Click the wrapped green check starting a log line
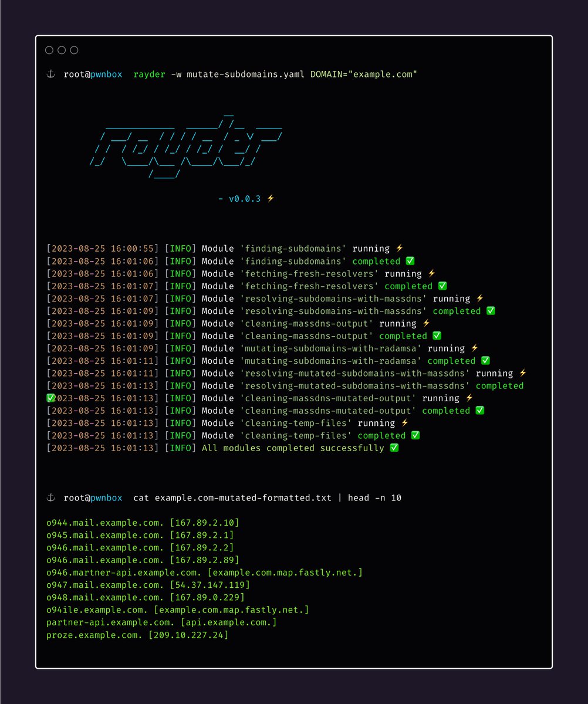Image resolution: width=588 pixels, height=704 pixels. point(50,398)
